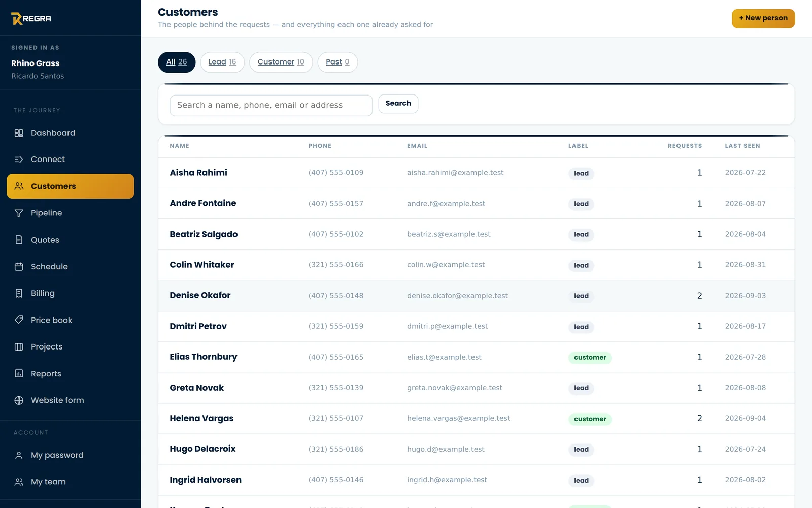The width and height of the screenshot is (812, 508).
Task: Click the Pipeline funnel icon
Action: 19,213
